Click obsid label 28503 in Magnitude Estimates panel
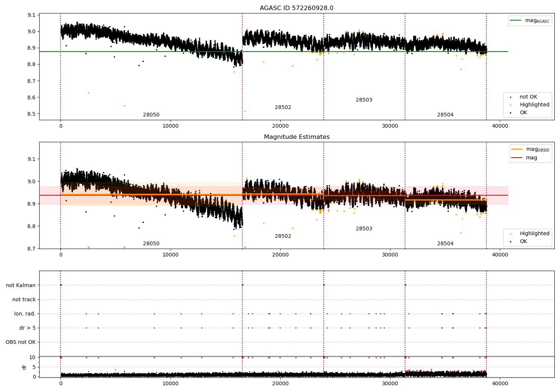This screenshot has width=560, height=392. (364, 229)
